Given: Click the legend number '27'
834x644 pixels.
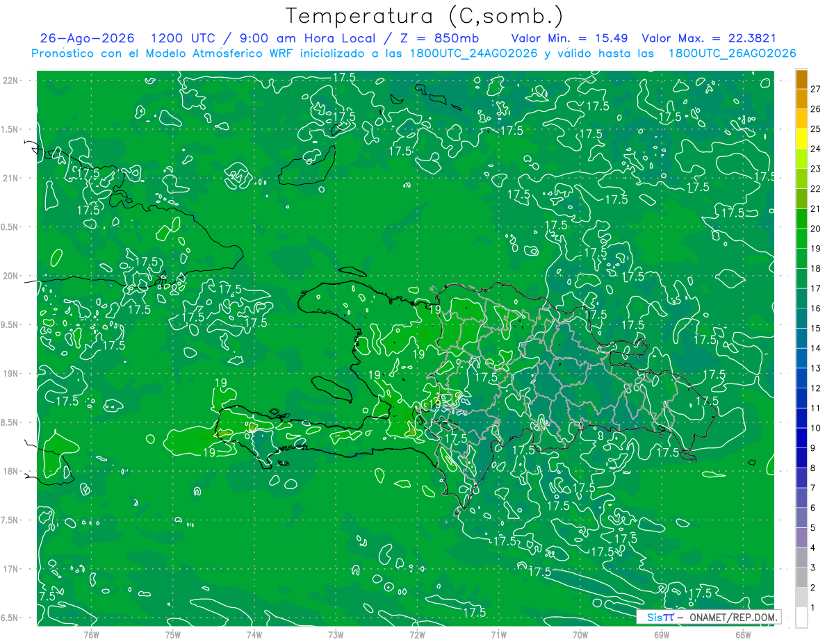Looking at the screenshot, I should [816, 89].
